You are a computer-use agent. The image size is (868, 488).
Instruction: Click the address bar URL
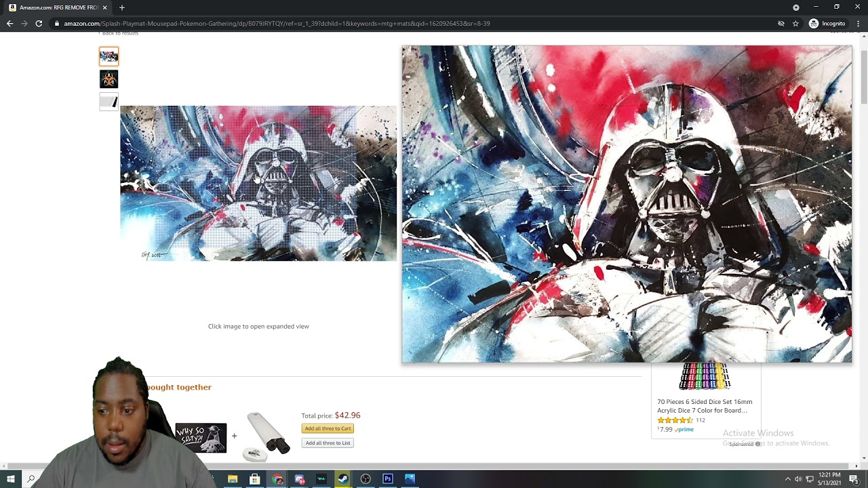pyautogui.click(x=277, y=24)
